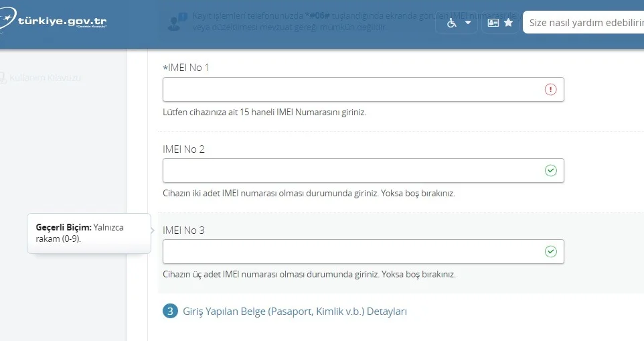Click the '*IMEI No 1' label
644x341 pixels.
coord(186,68)
